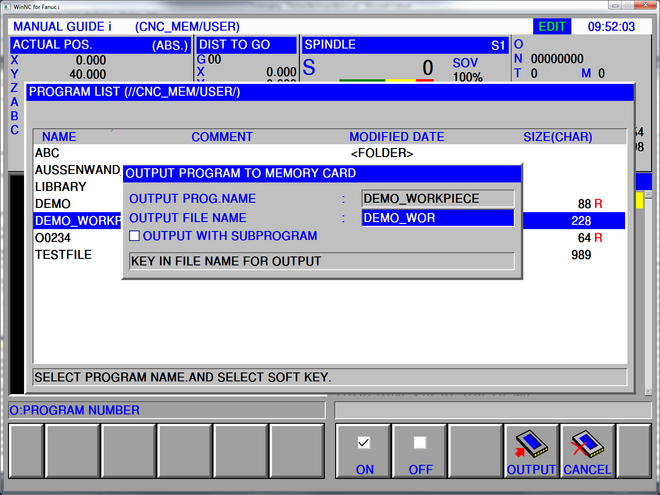The height and width of the screenshot is (495, 660).
Task: Select the TESTFILE program row
Action: [x=63, y=255]
